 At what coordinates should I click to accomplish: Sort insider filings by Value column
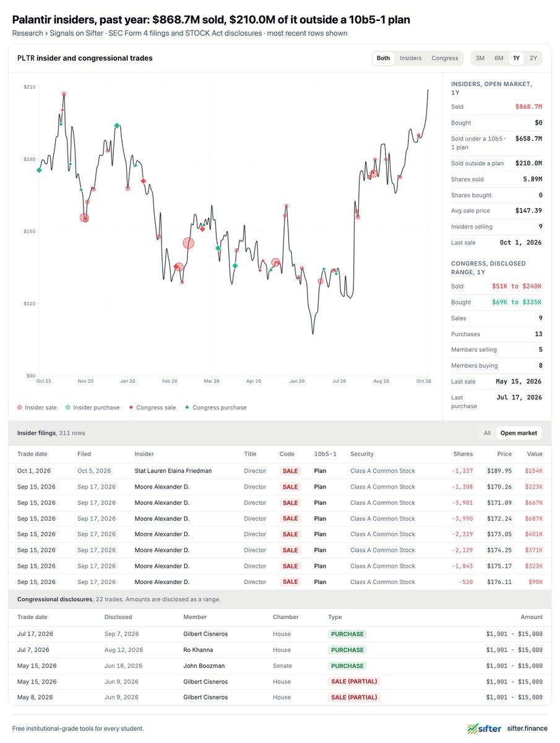pyautogui.click(x=534, y=454)
